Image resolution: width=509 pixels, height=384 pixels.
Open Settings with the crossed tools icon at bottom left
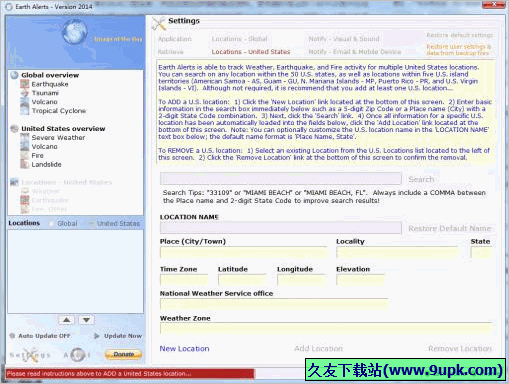point(31,355)
